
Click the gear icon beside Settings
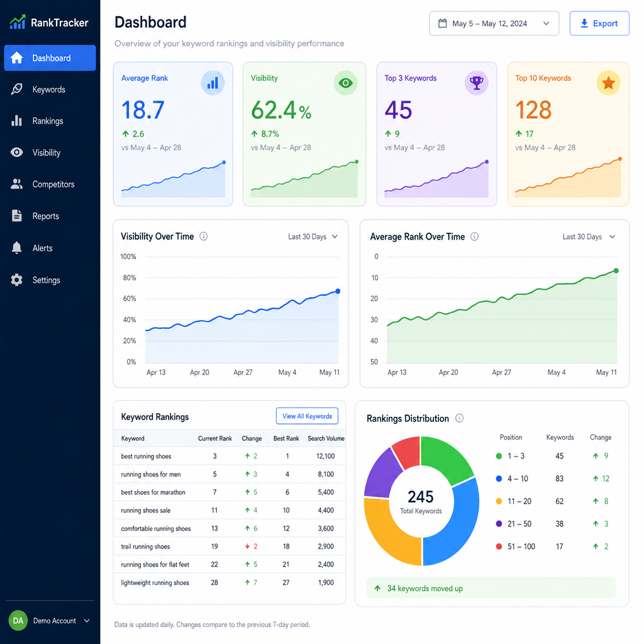(17, 280)
